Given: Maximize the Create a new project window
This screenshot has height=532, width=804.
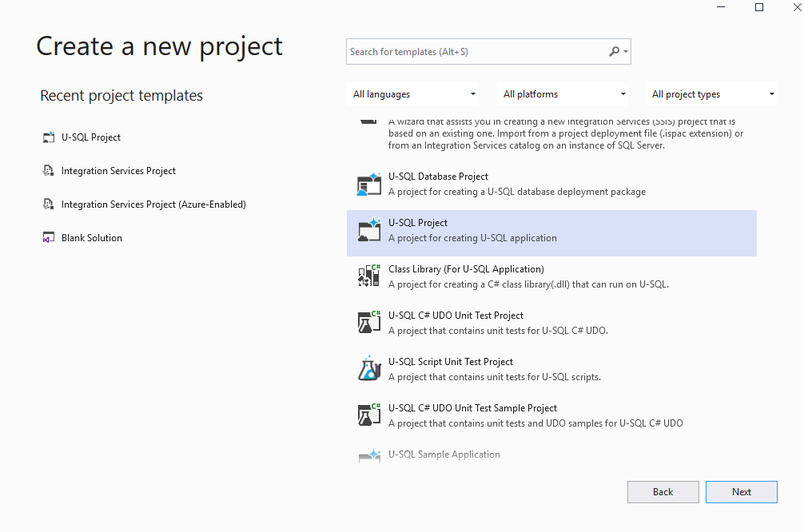Looking at the screenshot, I should (759, 7).
